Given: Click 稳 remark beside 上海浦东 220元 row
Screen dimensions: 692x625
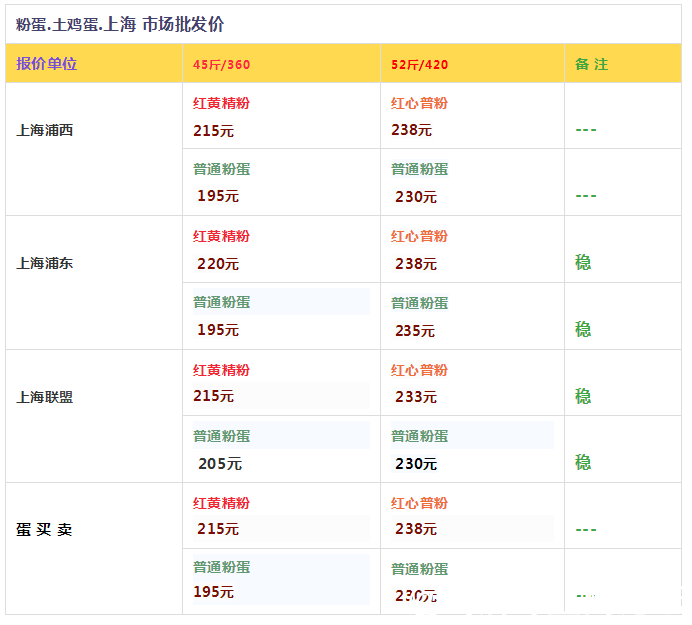Looking at the screenshot, I should (583, 263).
